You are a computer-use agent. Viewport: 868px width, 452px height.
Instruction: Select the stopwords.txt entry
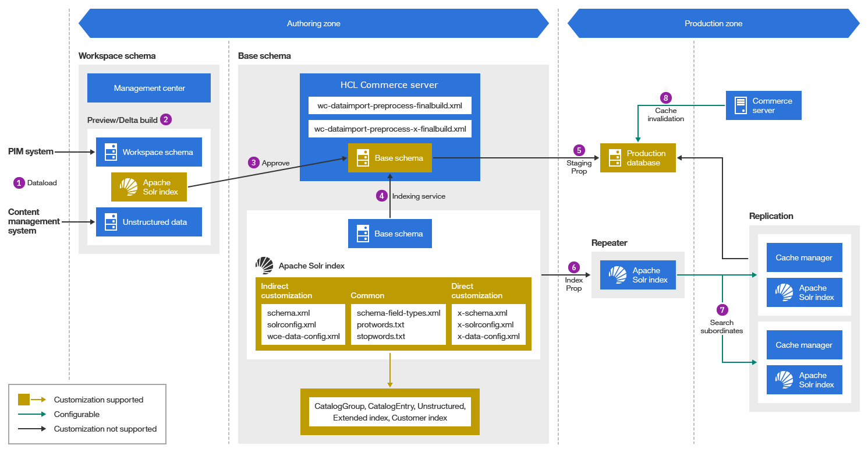pos(381,336)
